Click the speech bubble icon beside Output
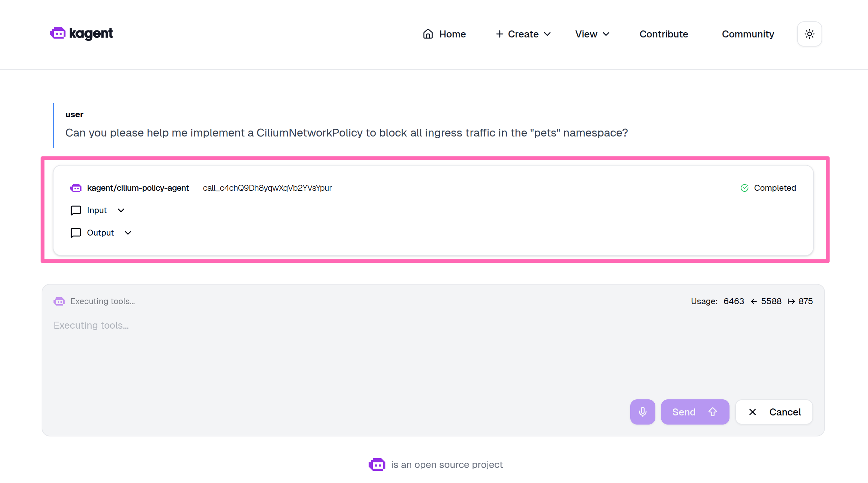Image resolution: width=868 pixels, height=483 pixels. (x=76, y=232)
